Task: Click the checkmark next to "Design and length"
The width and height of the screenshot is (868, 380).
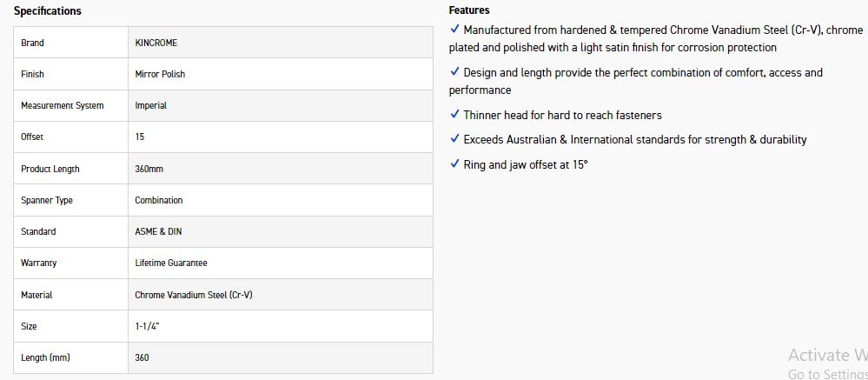Action: click(x=454, y=72)
